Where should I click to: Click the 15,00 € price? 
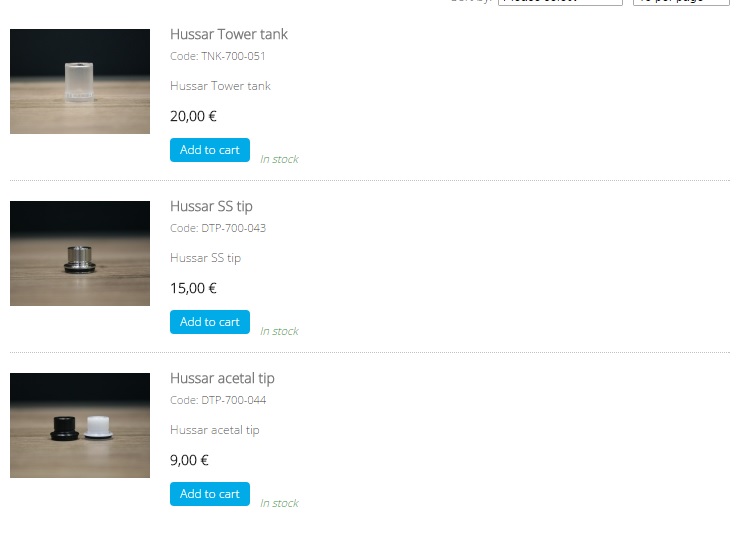(193, 288)
